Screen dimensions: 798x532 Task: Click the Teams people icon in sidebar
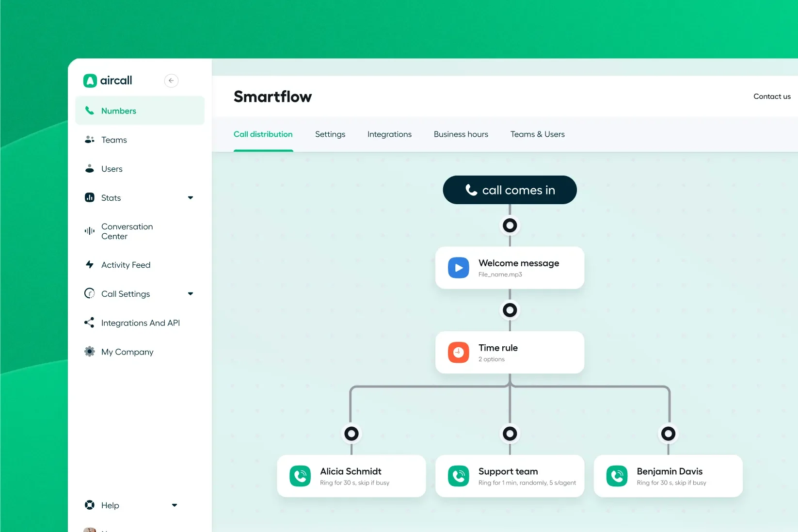pos(90,140)
